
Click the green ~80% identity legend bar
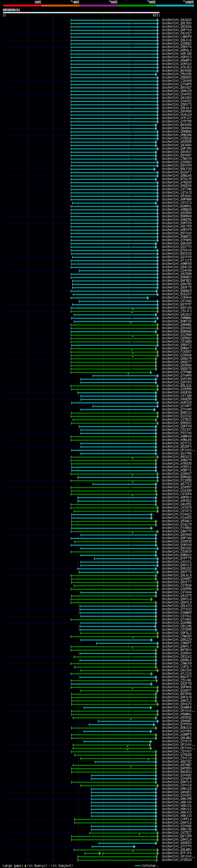click(x=137, y=6)
